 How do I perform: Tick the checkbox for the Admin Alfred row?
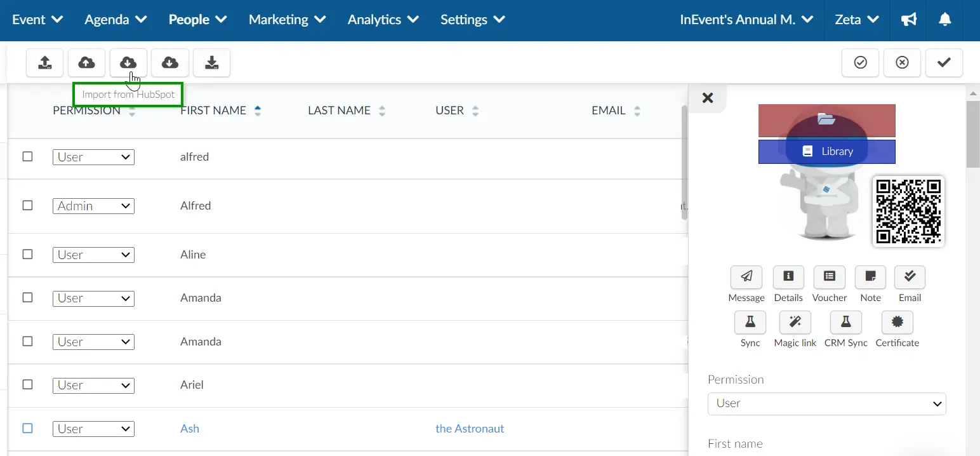click(27, 205)
